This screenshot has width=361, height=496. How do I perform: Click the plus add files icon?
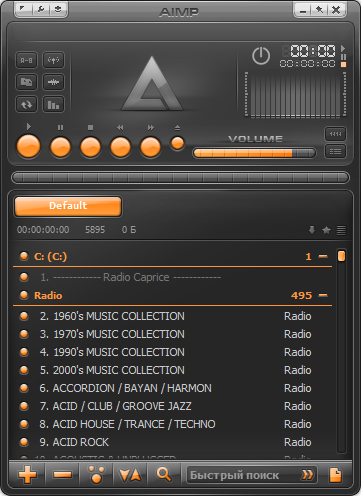[x=28, y=475]
